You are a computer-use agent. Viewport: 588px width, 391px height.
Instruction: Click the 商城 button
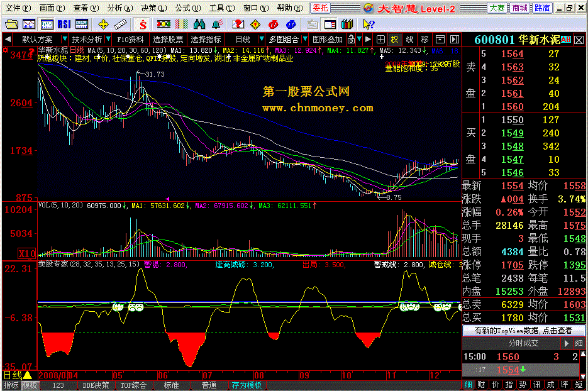519,8
